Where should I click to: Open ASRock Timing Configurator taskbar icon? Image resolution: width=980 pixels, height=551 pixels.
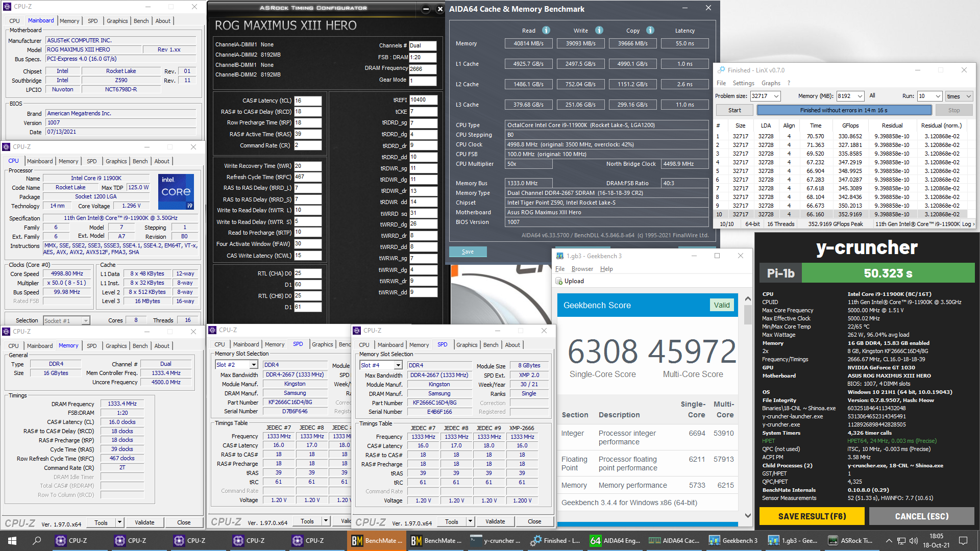(850, 541)
